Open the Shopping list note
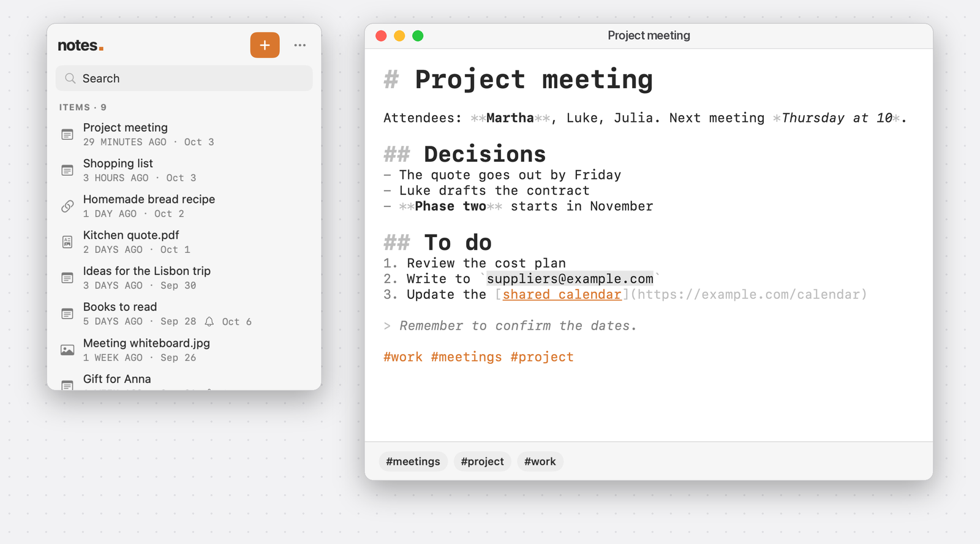The width and height of the screenshot is (980, 544). [184, 170]
